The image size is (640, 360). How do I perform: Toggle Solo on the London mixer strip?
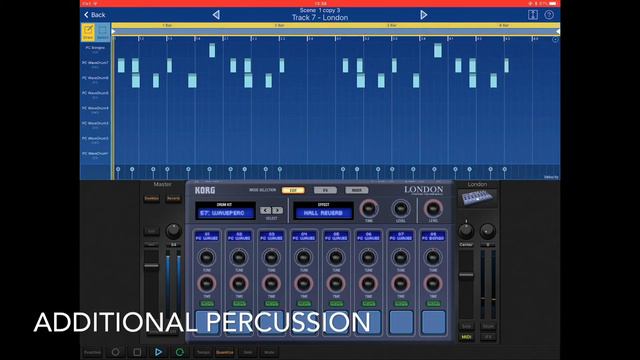(466, 327)
